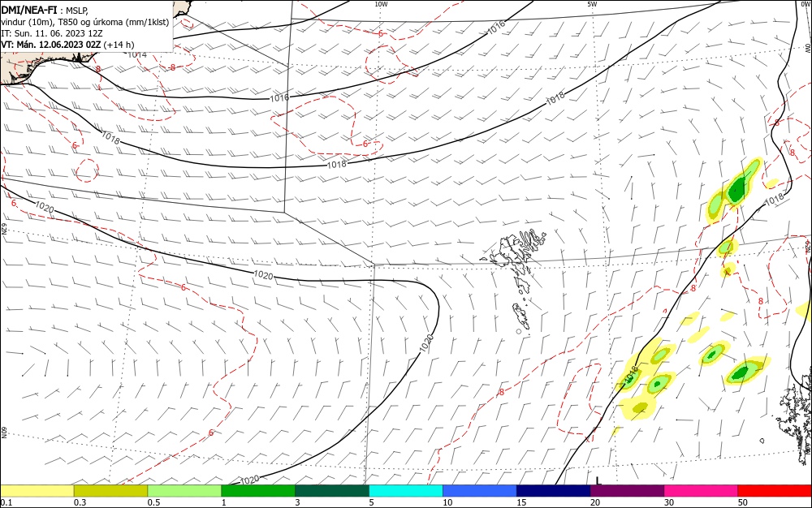The image size is (812, 508).
Task: Select the light green 0.5–1 legend color
Action: pos(184,491)
